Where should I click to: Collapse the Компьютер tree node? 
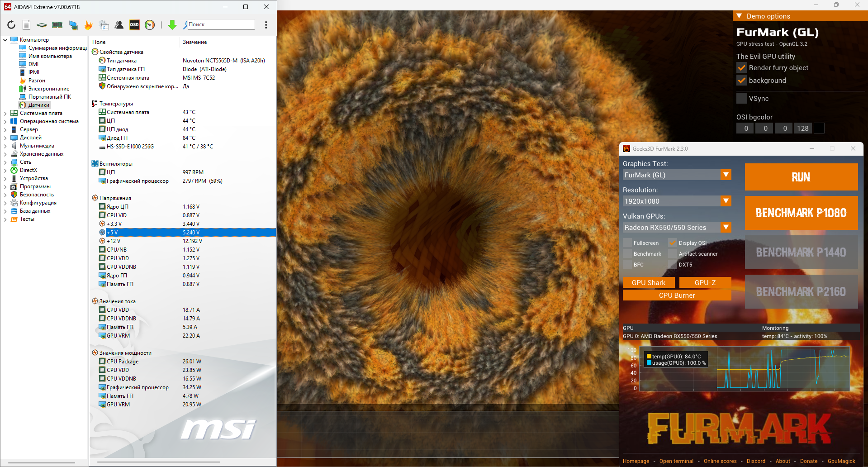click(x=5, y=40)
